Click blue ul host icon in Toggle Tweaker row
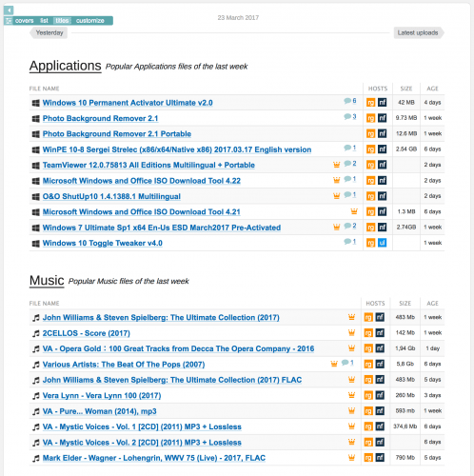The height and width of the screenshot is (476, 474). click(x=383, y=243)
